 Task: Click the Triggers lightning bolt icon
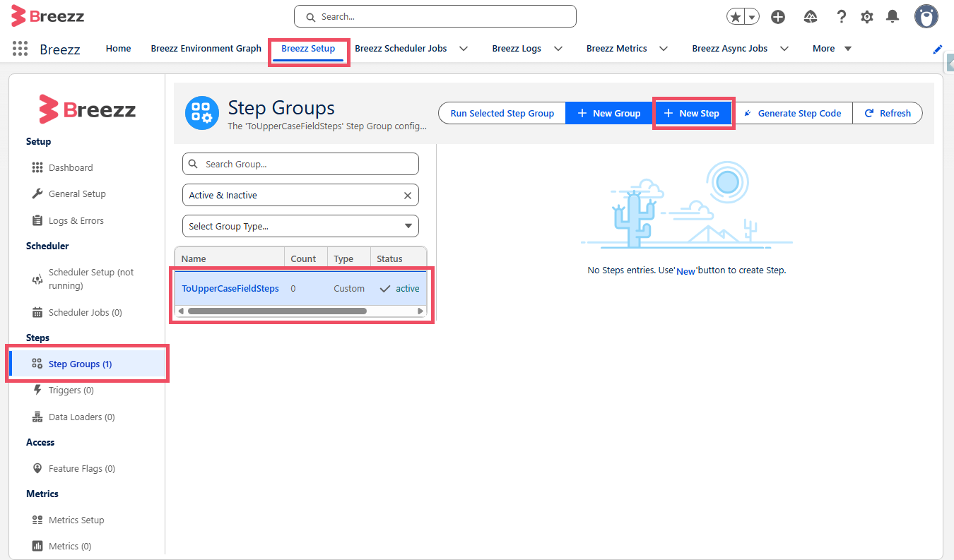click(x=37, y=390)
